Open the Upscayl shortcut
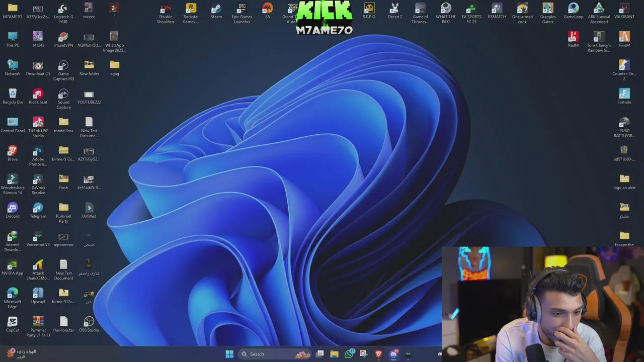The image size is (644, 362). [38, 297]
